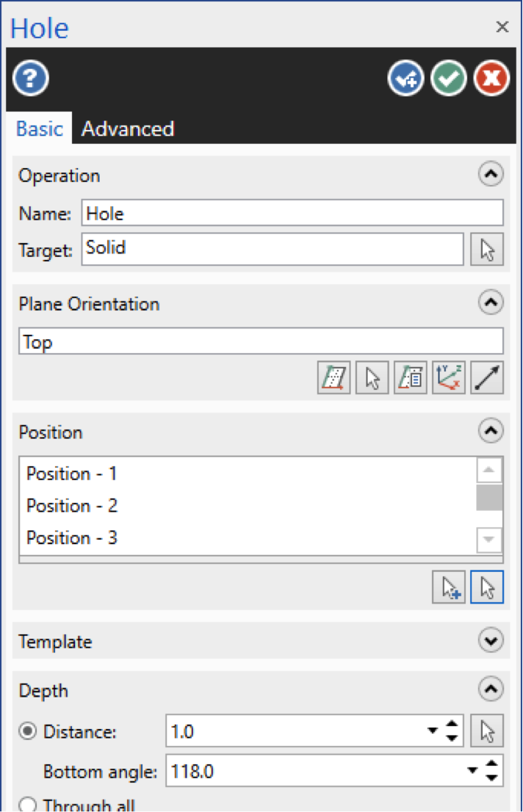This screenshot has height=812, width=523.
Task: Click the add position cursor-plus icon
Action: [x=448, y=587]
